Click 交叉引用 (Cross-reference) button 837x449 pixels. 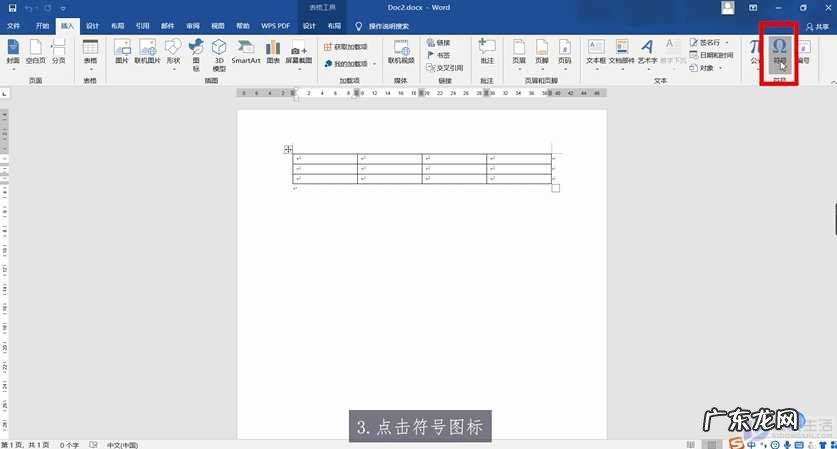[x=445, y=68]
